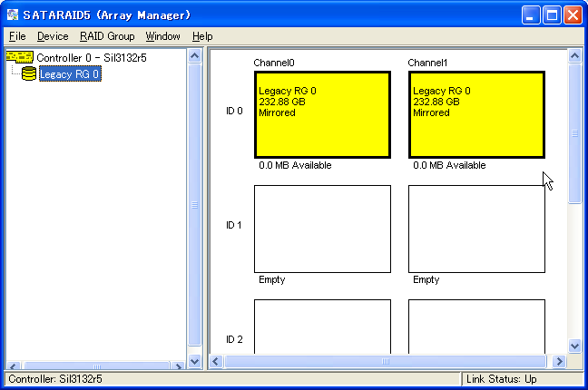Click the tree panel horizontal scrollbar thumb
This screenshot has height=390, width=588.
click(x=96, y=366)
